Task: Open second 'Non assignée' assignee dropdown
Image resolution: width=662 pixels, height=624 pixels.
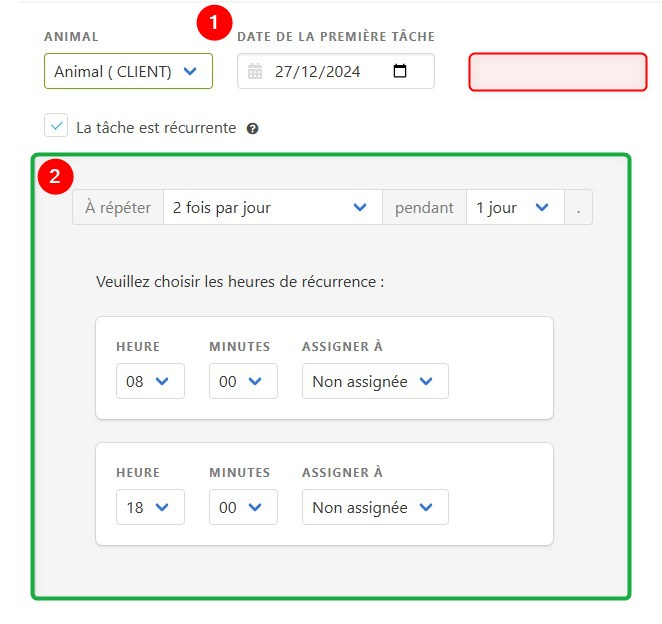Action: tap(375, 507)
